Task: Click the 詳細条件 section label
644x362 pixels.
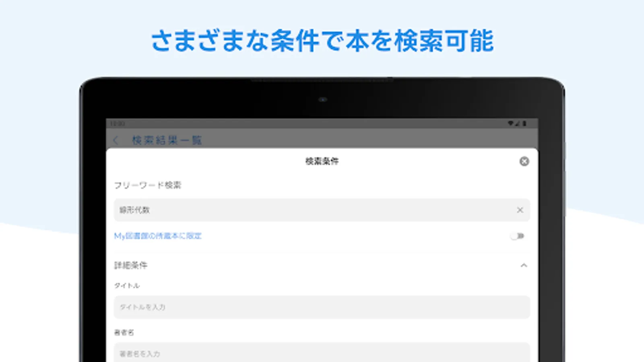Action: tap(131, 265)
